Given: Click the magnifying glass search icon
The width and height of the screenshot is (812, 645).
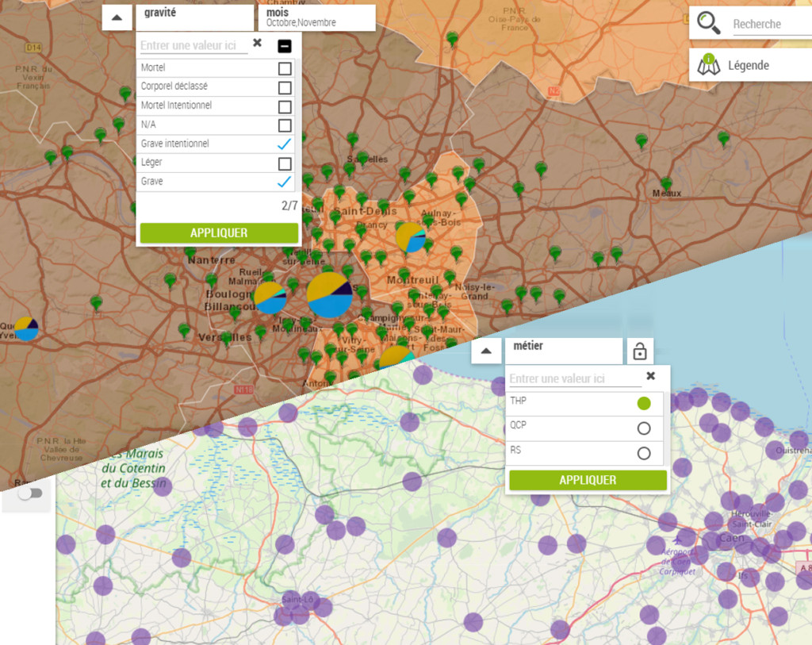Looking at the screenshot, I should [708, 24].
